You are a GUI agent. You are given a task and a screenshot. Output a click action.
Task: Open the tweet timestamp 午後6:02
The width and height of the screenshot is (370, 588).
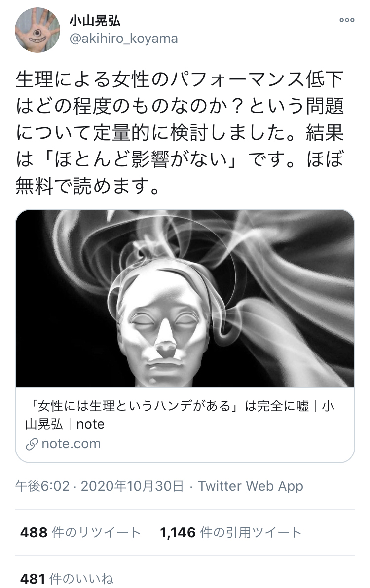coord(42,486)
